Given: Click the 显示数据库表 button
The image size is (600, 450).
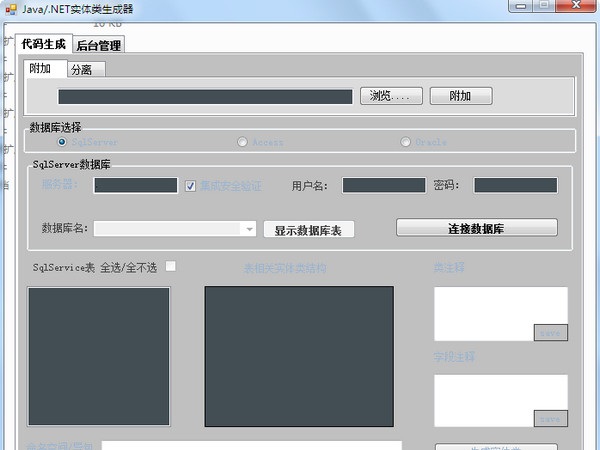Looking at the screenshot, I should pos(309,230).
